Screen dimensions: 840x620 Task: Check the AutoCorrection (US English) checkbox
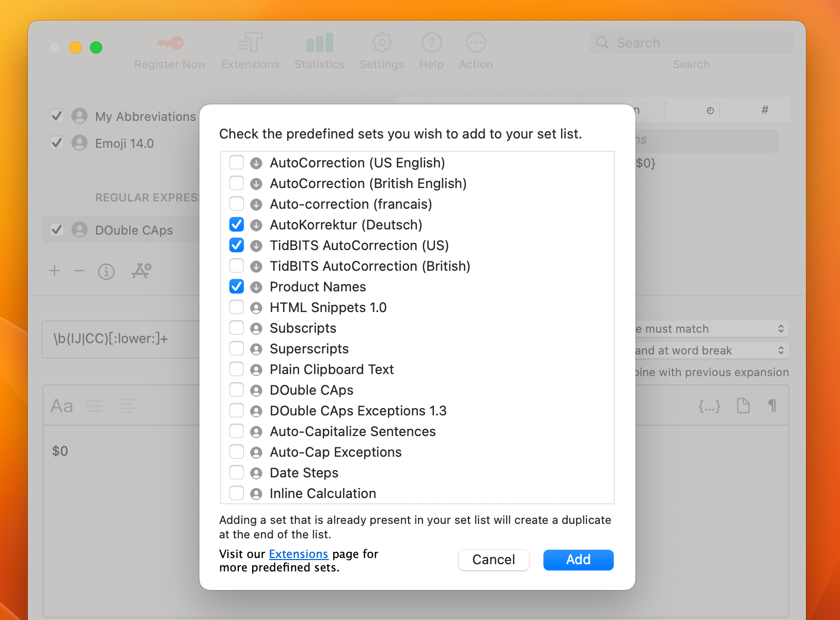(237, 162)
